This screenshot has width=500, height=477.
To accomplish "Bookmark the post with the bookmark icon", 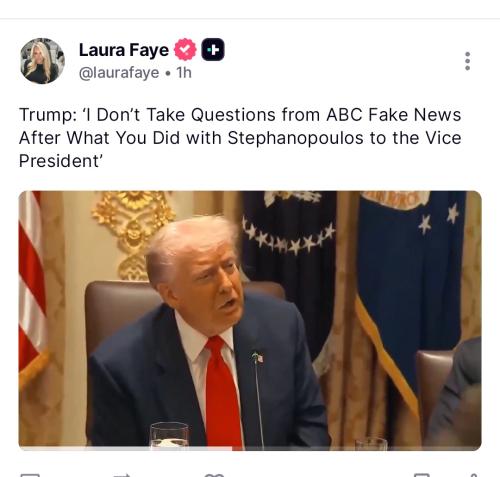I will (x=421, y=475).
